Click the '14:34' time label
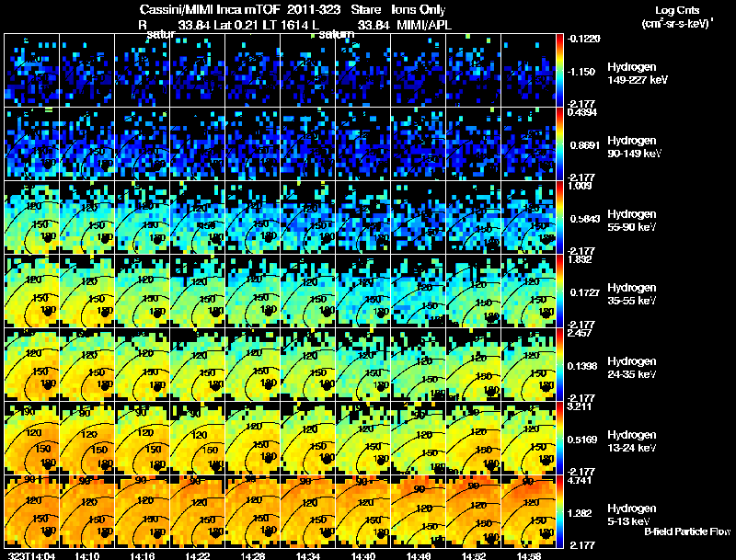 pyautogui.click(x=308, y=555)
